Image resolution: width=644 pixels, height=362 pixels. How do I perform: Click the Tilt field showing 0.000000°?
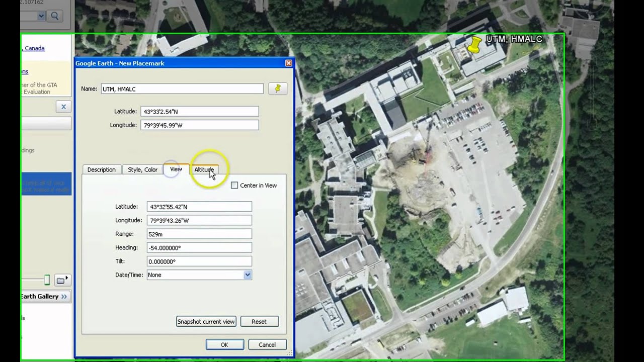point(199,261)
